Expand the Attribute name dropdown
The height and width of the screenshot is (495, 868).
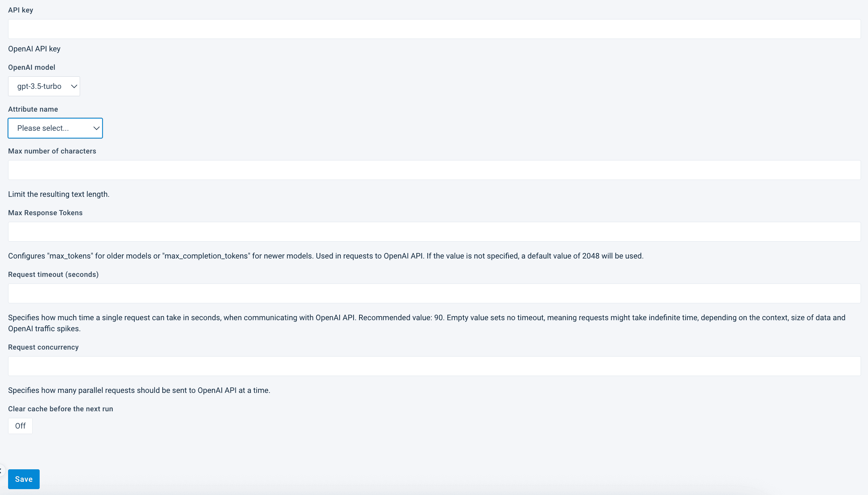pos(55,128)
